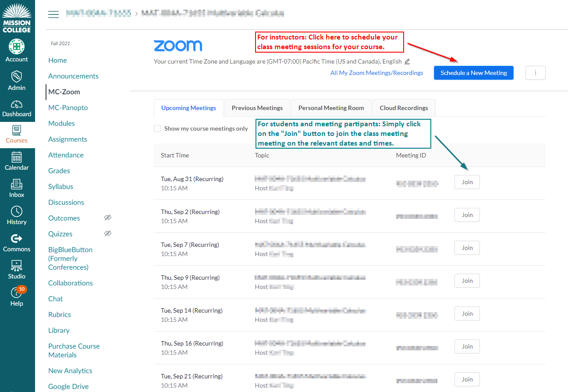Open Assignments page
568x392 pixels.
point(67,139)
